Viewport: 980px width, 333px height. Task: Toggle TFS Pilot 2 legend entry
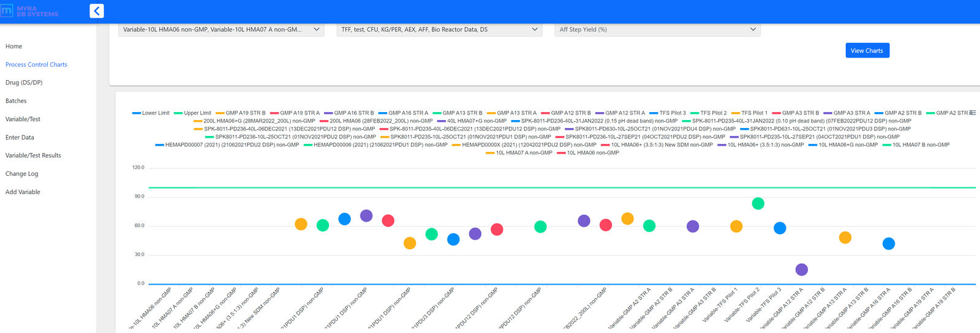[709, 113]
